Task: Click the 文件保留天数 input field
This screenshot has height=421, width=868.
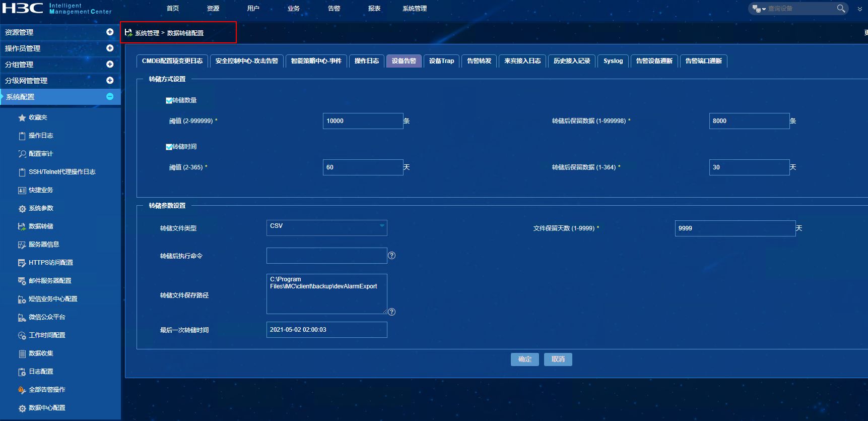Action: [735, 228]
